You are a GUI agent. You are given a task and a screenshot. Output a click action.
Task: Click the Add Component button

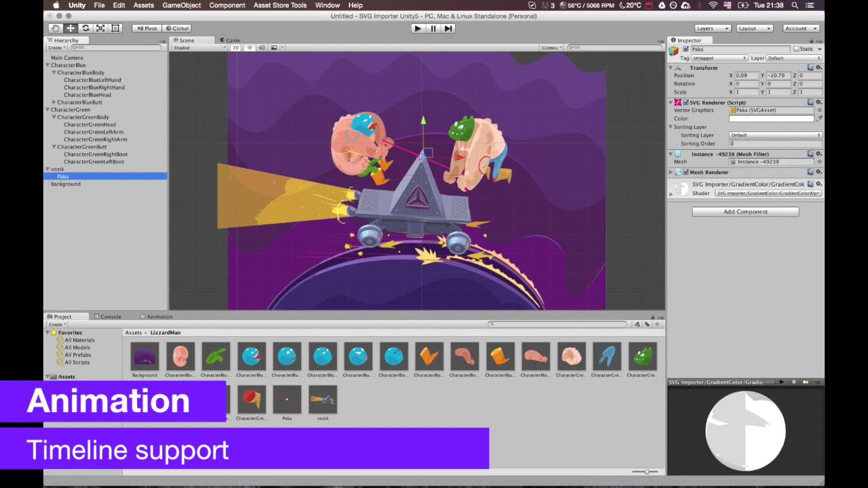pos(745,211)
